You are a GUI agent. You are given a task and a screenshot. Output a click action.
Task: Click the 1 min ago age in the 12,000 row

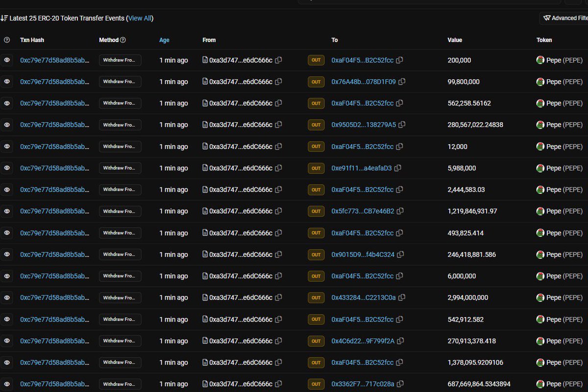point(173,146)
